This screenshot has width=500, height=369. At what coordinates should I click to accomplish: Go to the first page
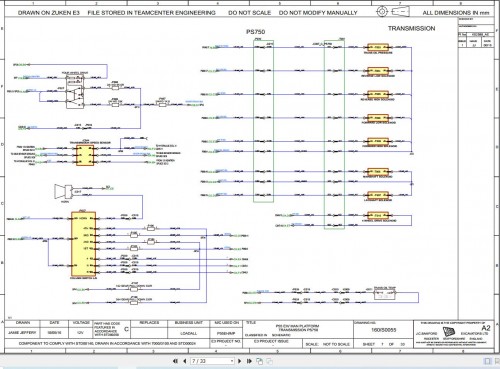175,361
